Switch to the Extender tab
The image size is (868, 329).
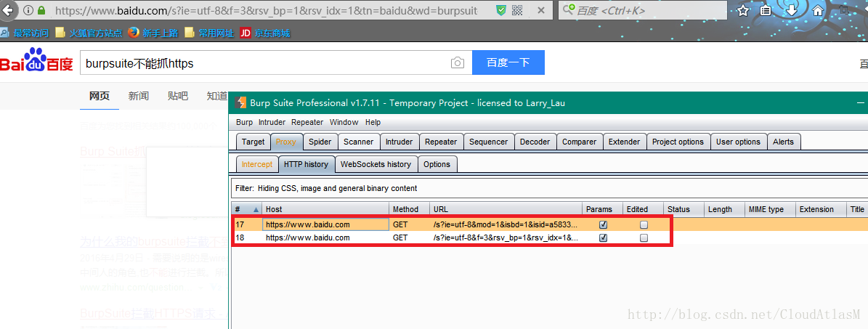coord(624,142)
